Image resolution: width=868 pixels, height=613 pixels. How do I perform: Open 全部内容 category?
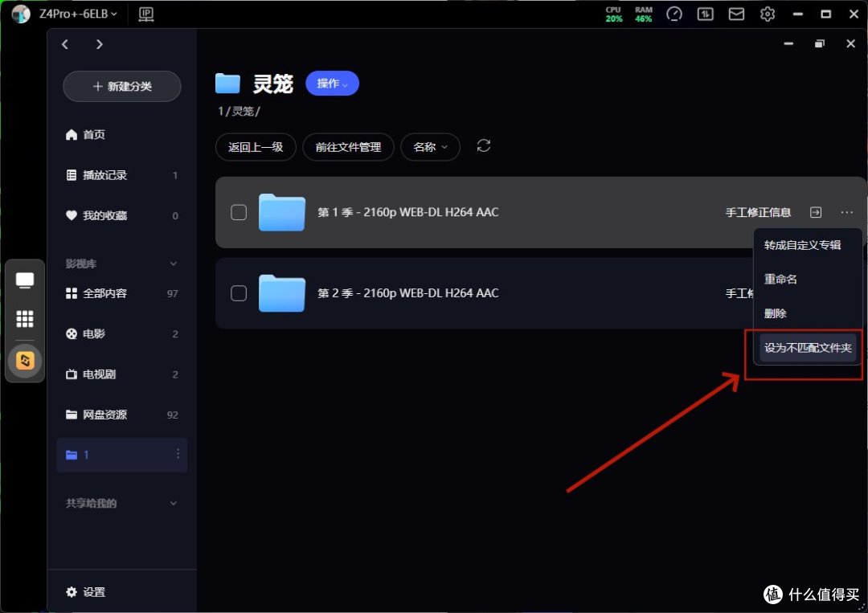tap(122, 293)
